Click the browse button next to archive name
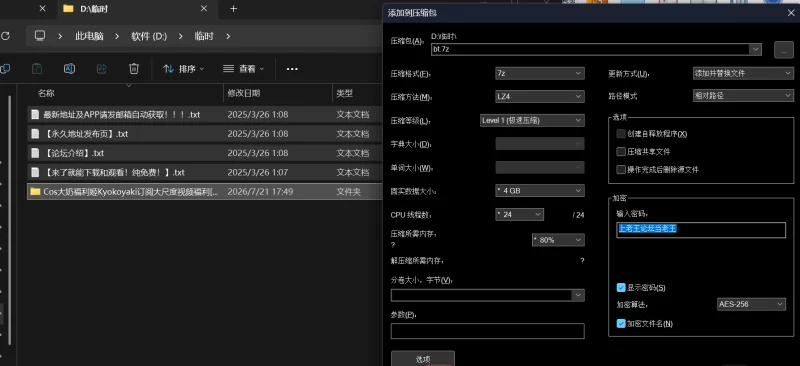800x366 pixels. click(784, 50)
